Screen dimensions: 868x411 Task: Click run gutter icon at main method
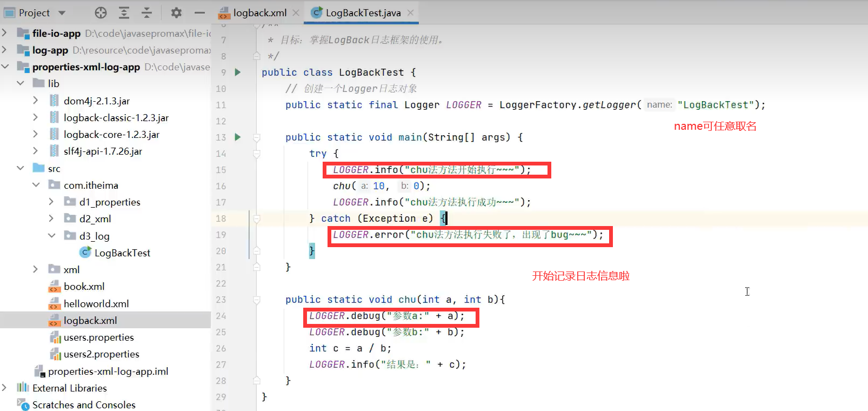pos(237,137)
